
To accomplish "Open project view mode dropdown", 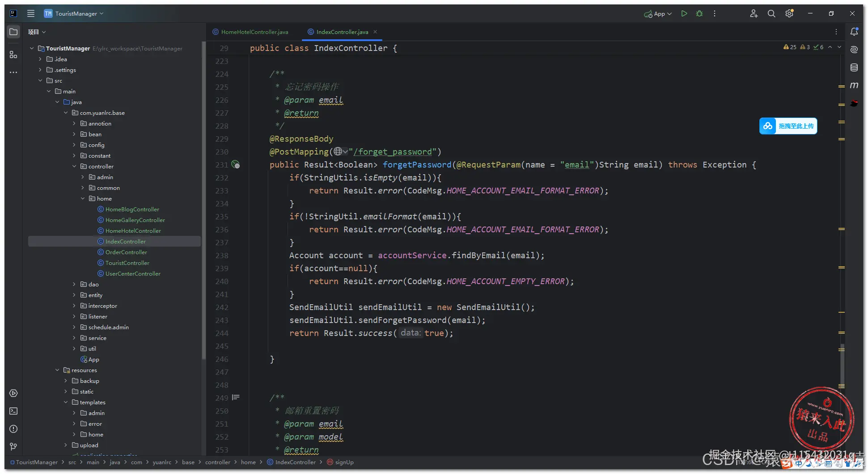I will [x=37, y=32].
